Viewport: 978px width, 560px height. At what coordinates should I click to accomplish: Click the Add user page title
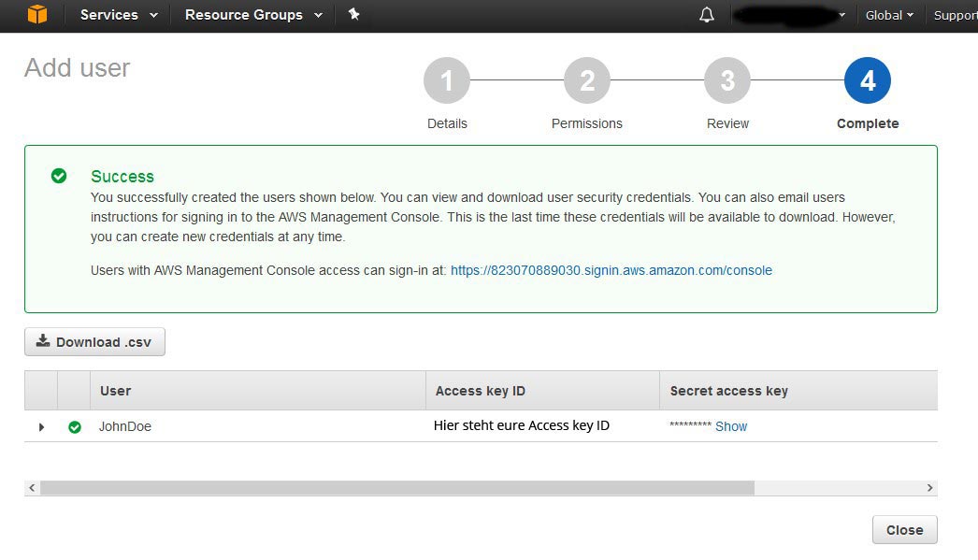pyautogui.click(x=78, y=67)
